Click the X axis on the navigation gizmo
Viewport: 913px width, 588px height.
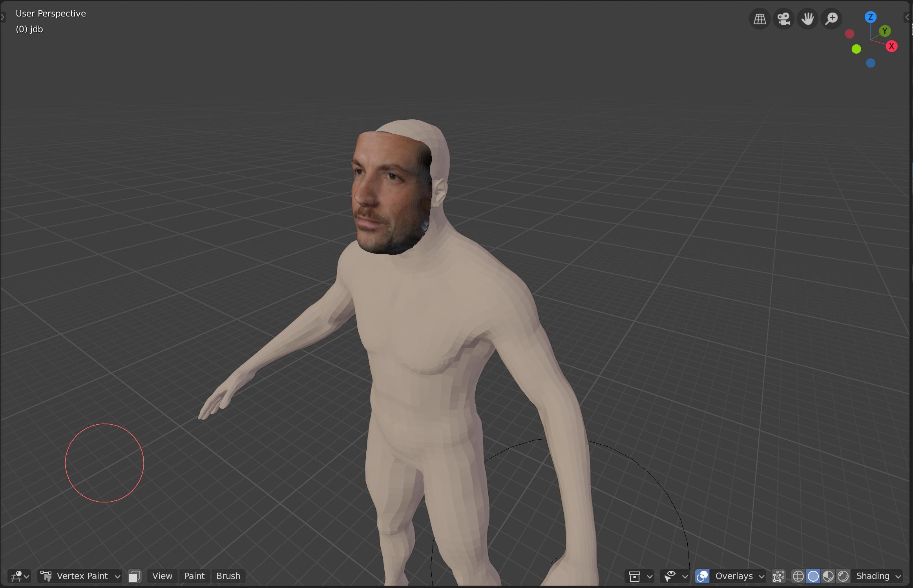pos(892,46)
